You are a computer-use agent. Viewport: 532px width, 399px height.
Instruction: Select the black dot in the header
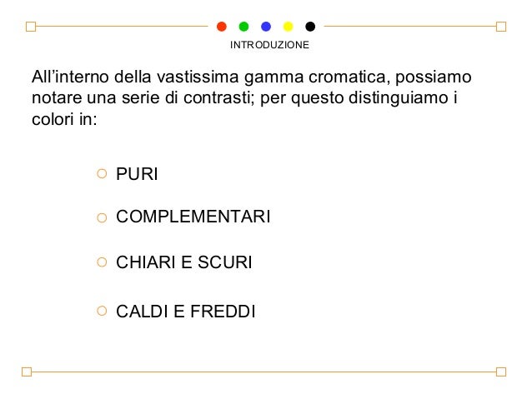click(x=310, y=27)
